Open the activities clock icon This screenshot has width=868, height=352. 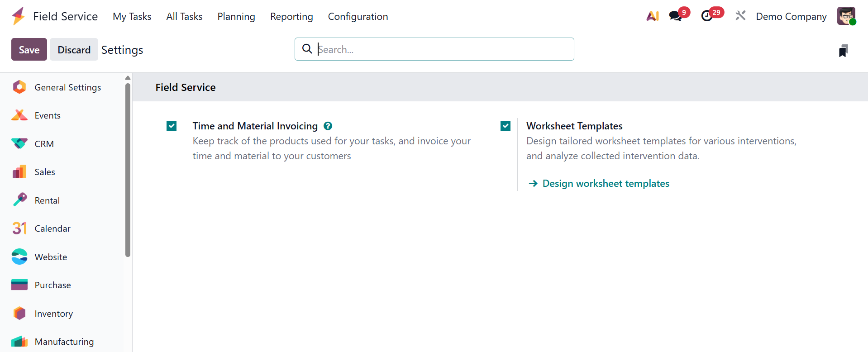707,16
